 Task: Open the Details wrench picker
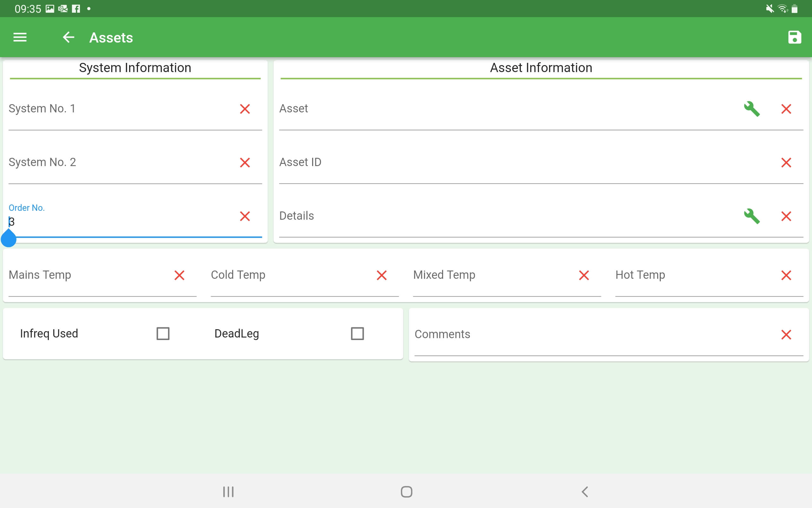click(x=752, y=216)
